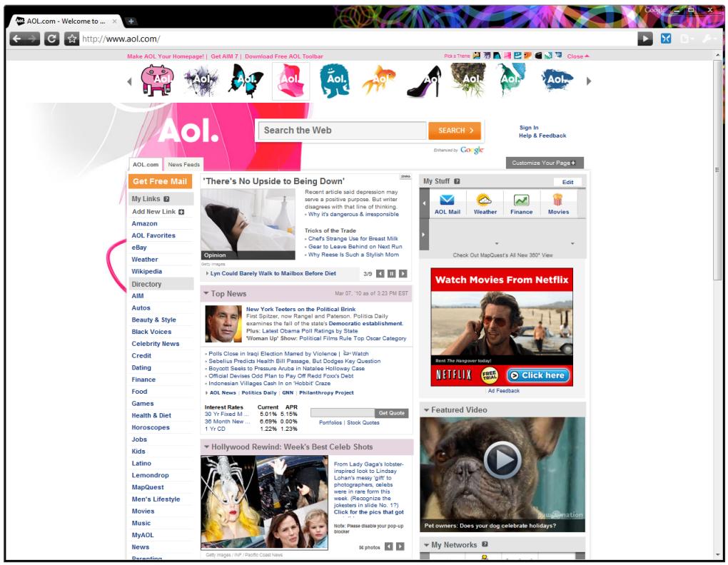Select the pink pig AOL theme
This screenshot has width=728, height=565.
[158, 81]
